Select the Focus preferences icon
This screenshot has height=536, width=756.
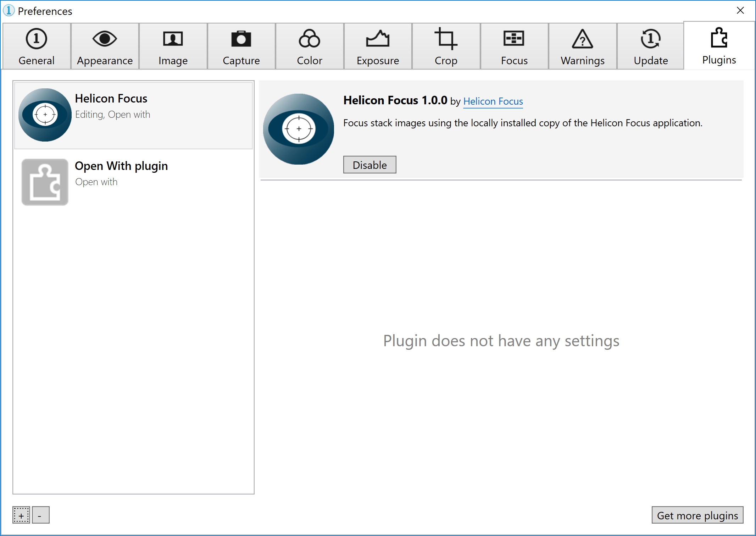tap(514, 39)
